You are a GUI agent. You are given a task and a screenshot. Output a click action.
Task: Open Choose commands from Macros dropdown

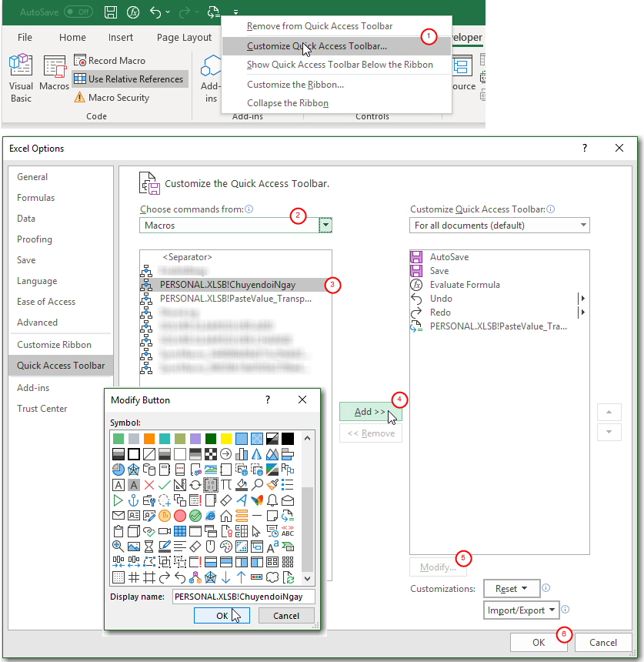click(325, 225)
